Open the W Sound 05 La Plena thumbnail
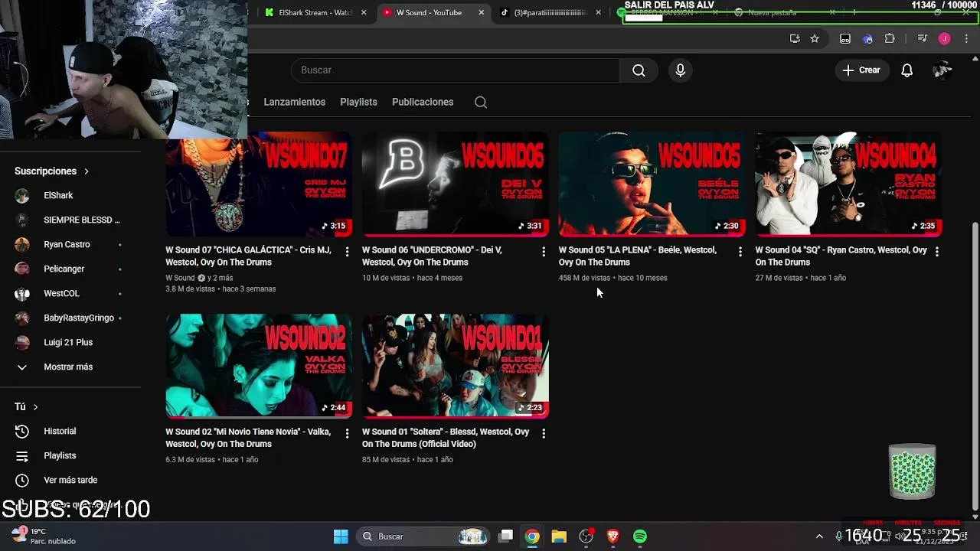Image resolution: width=980 pixels, height=551 pixels. (x=652, y=184)
